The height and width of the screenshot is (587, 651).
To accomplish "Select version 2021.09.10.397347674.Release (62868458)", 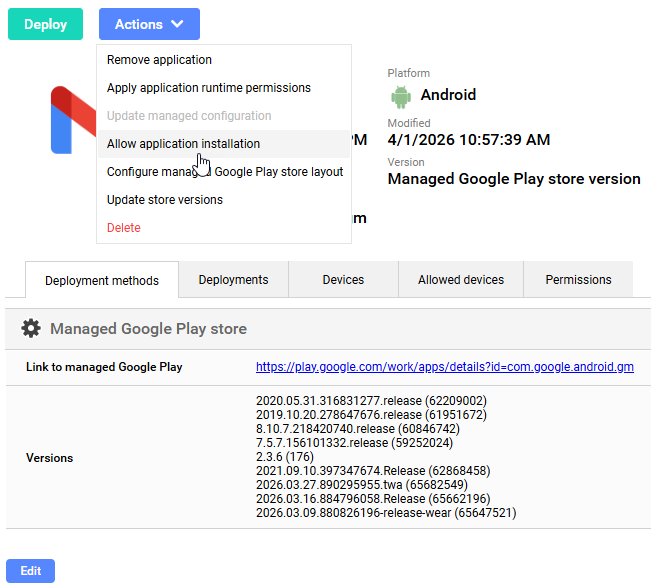I will [373, 471].
